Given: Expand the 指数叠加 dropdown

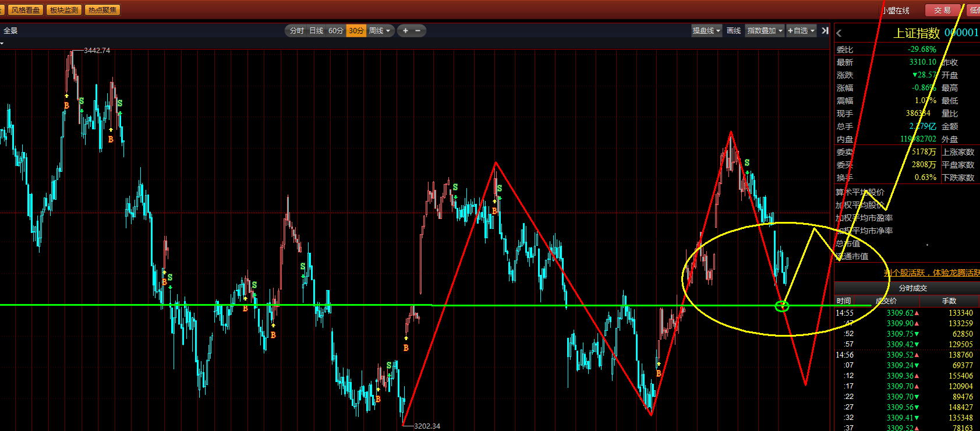Looking at the screenshot, I should coord(765,31).
